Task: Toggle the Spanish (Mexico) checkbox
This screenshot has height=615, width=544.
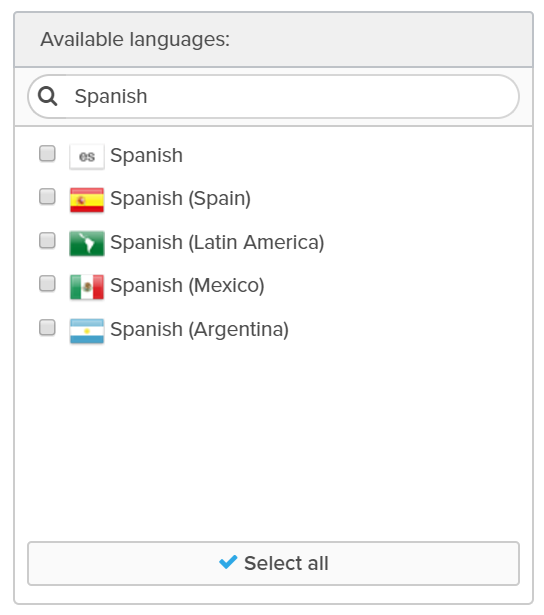Action: tap(47, 284)
